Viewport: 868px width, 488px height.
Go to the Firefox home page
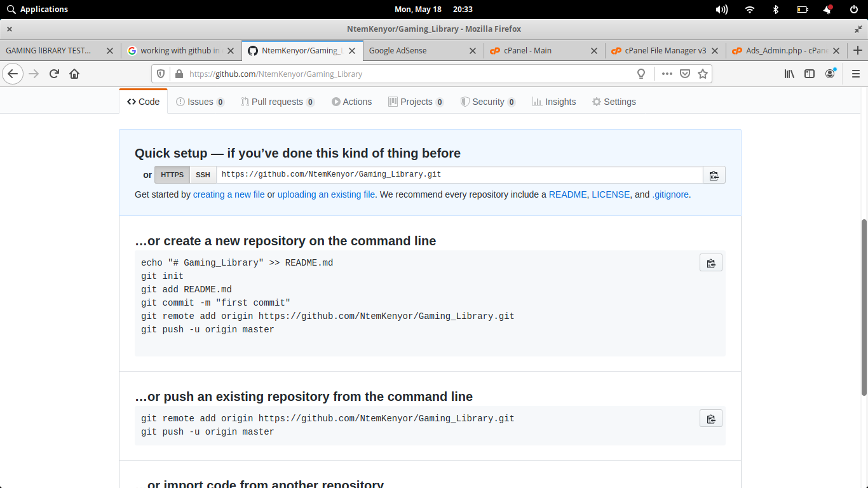tap(74, 74)
